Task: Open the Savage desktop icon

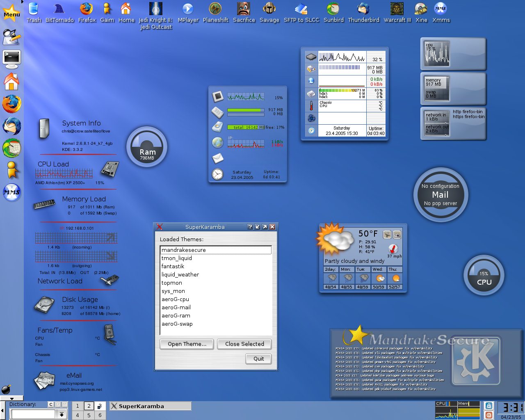Action: (269, 13)
